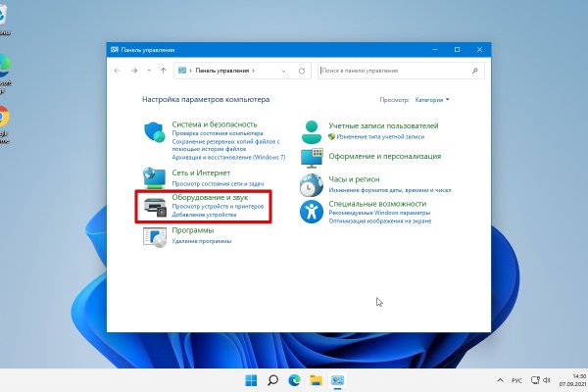
Task: Open the Windows Start button in taskbar
Action: (x=251, y=380)
